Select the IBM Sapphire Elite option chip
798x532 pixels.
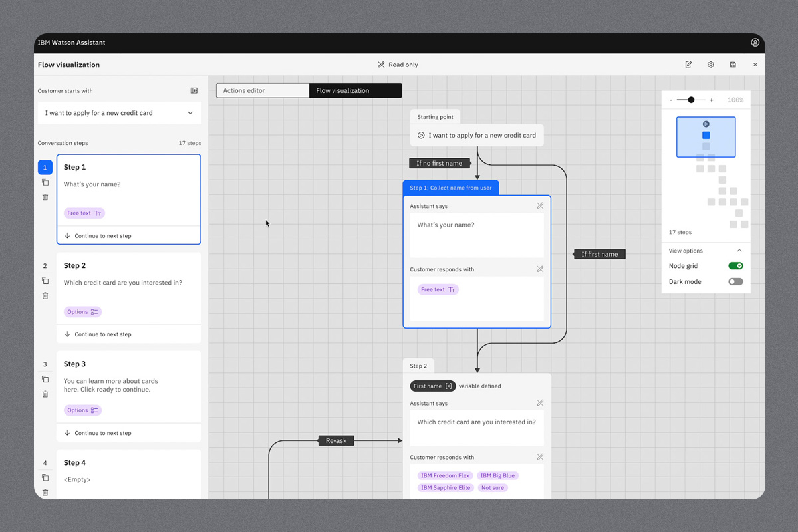coord(446,487)
